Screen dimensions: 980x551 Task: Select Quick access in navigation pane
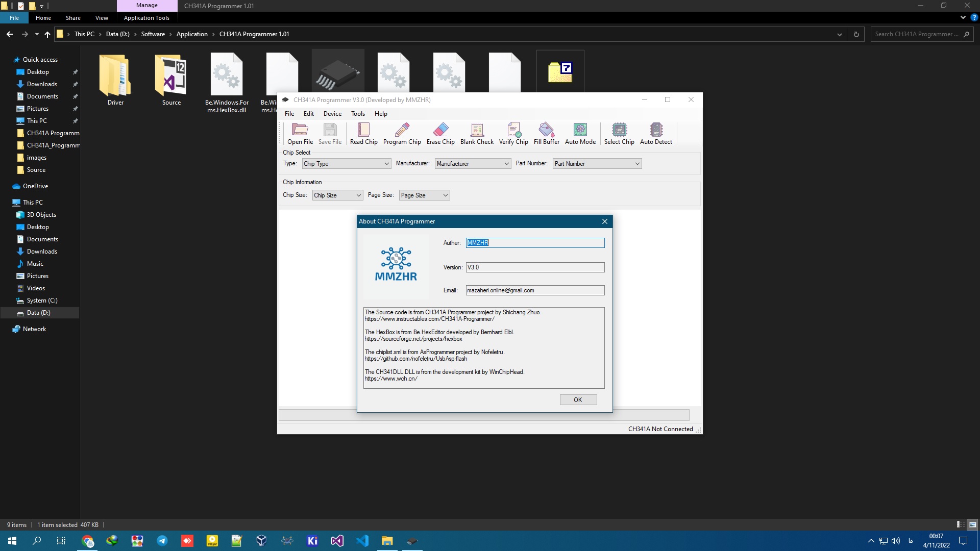[x=40, y=60]
